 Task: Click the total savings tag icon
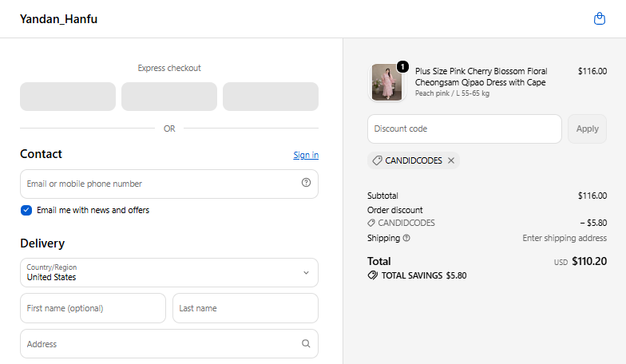click(372, 275)
